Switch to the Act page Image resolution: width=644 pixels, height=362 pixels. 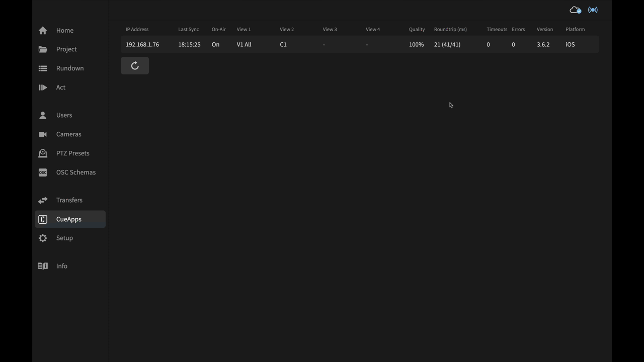click(x=70, y=87)
